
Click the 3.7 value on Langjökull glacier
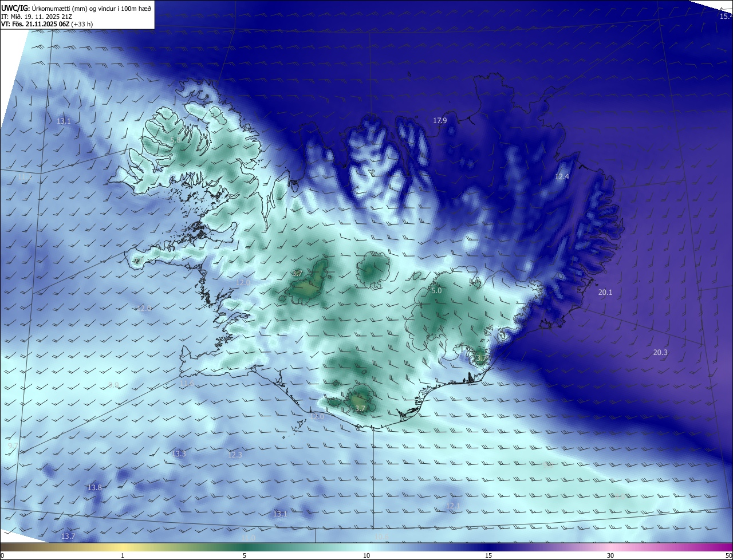click(297, 273)
